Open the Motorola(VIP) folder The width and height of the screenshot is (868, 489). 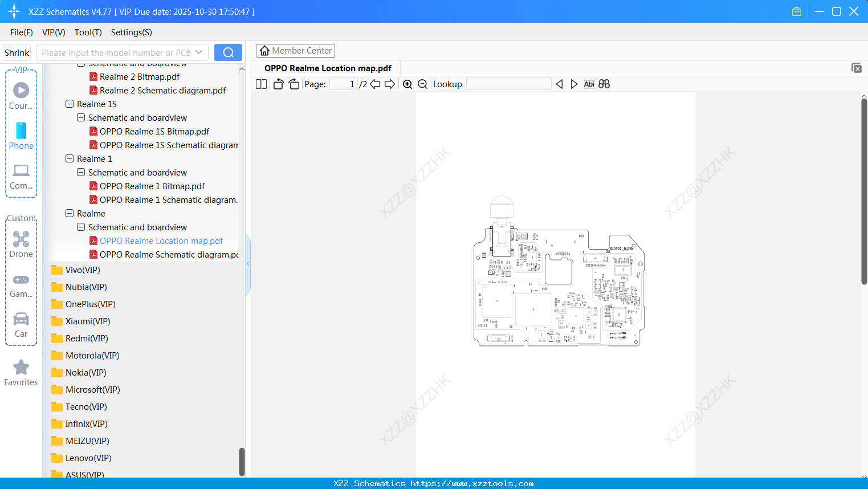coord(85,356)
